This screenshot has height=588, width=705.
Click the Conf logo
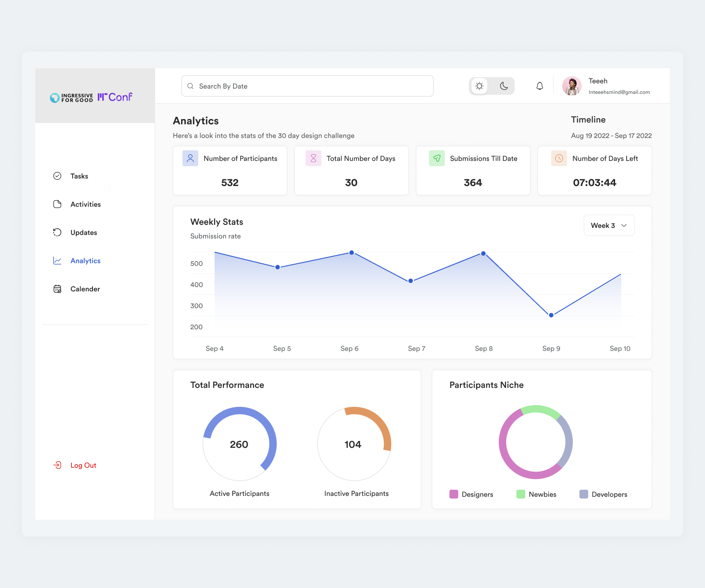[x=115, y=97]
